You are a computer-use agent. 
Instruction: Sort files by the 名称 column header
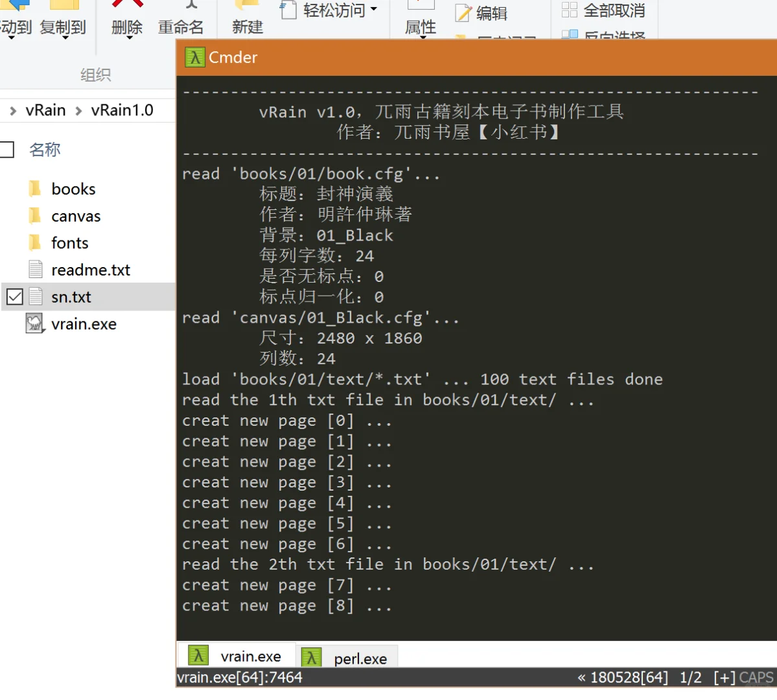point(45,150)
